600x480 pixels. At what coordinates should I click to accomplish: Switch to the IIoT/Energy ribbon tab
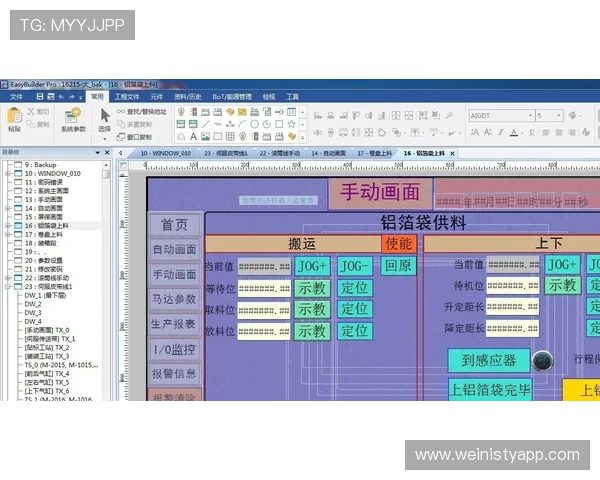(x=234, y=96)
